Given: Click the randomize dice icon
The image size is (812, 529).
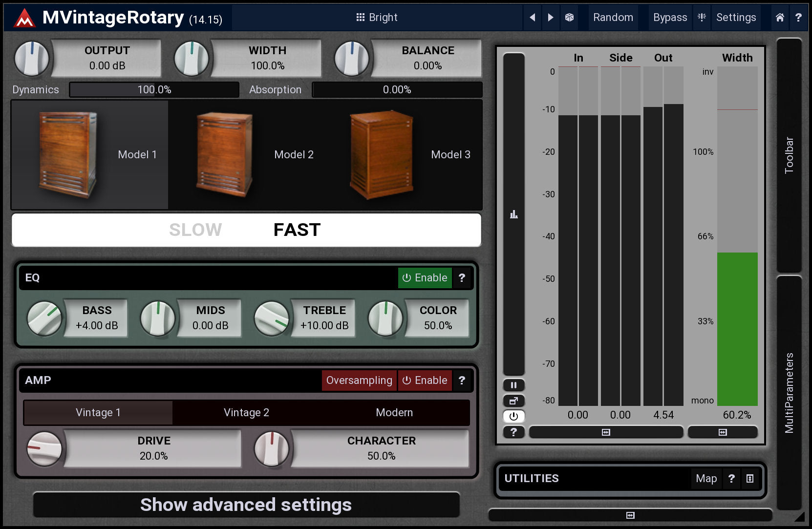Looking at the screenshot, I should pyautogui.click(x=569, y=18).
